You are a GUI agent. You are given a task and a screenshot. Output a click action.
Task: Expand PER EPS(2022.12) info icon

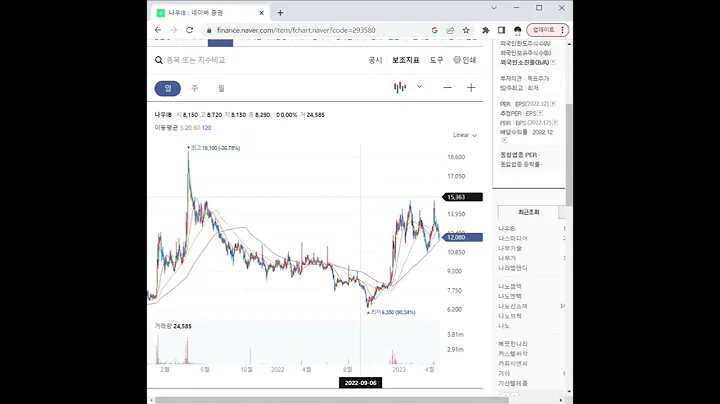pyautogui.click(x=553, y=104)
